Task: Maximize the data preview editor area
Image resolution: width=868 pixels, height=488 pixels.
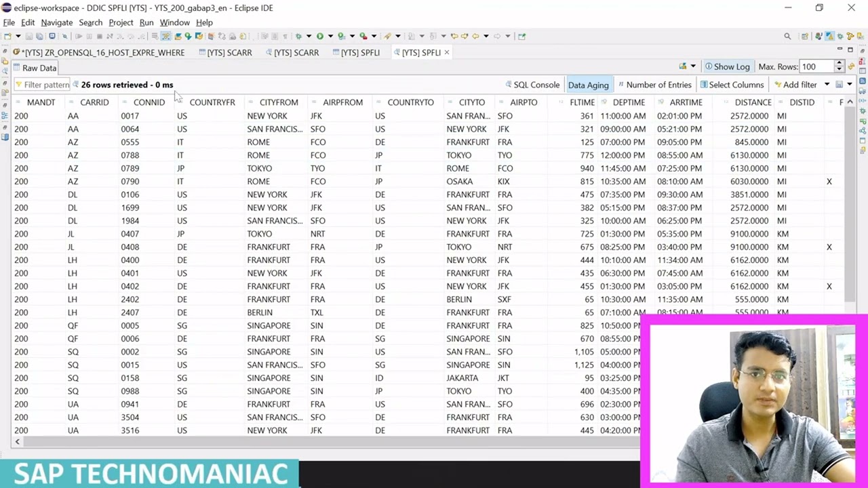Action: pos(850,49)
